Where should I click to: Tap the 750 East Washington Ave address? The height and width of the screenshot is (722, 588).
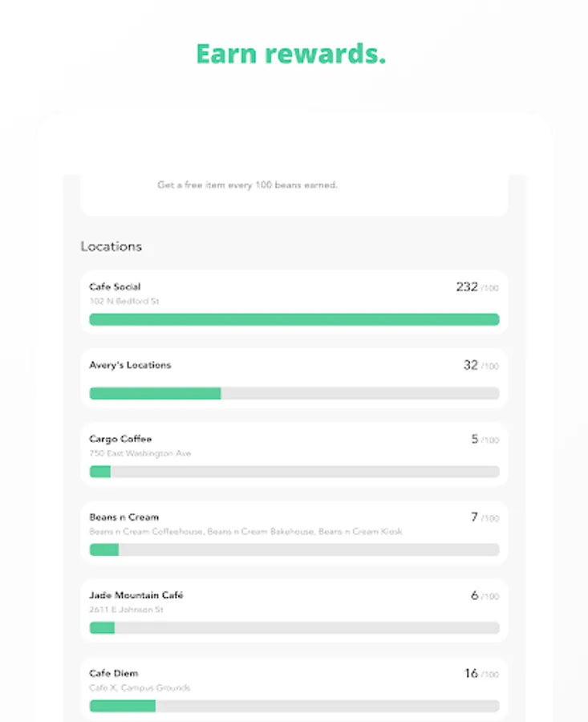coord(140,453)
